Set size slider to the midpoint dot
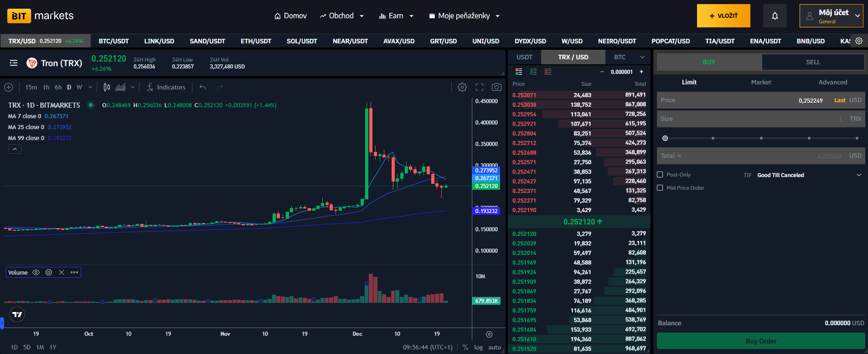The height and width of the screenshot is (354, 868). [761, 138]
